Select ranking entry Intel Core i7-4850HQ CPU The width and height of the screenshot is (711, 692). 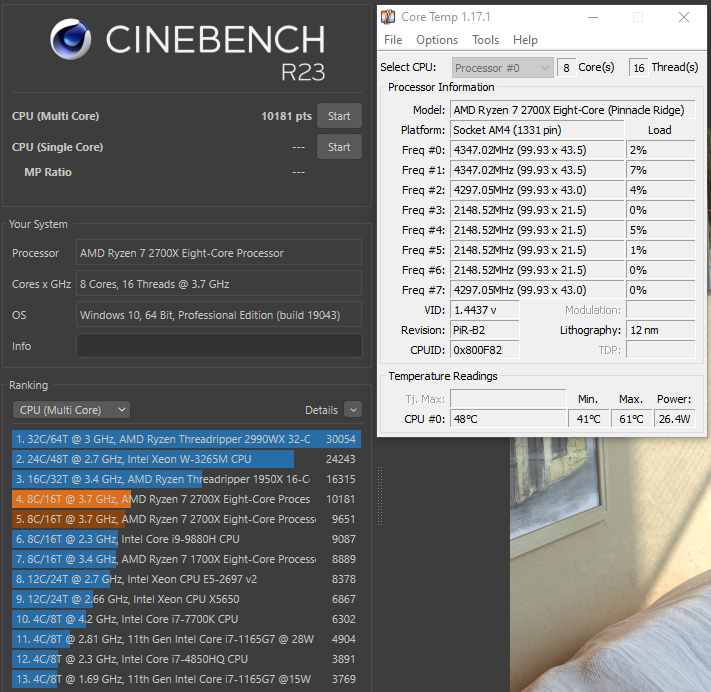click(186, 659)
